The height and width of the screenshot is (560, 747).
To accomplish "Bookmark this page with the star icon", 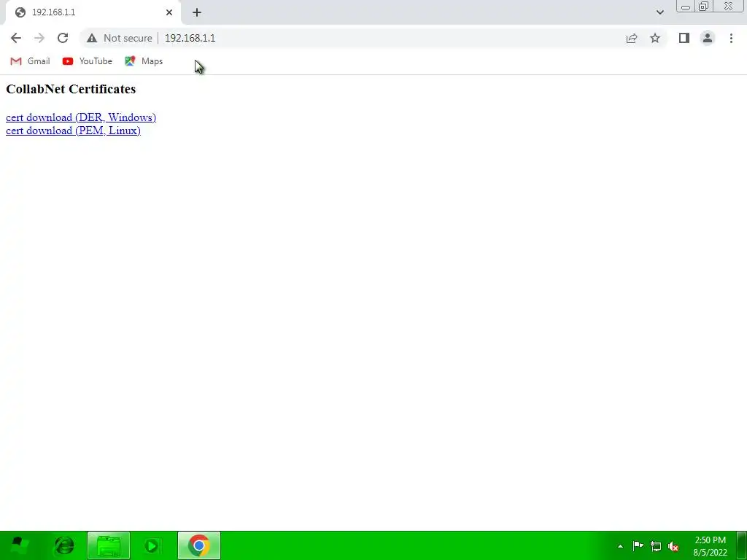I will coord(655,38).
